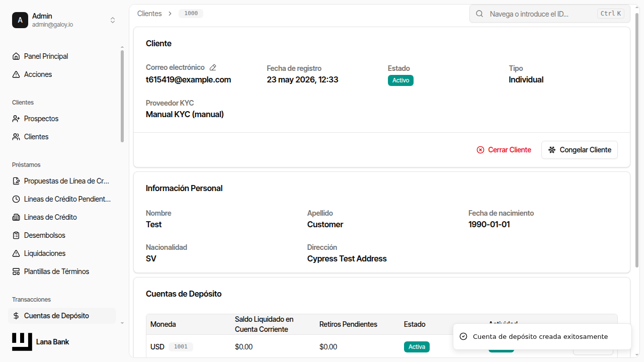644x362 pixels.
Task: Click the date 23 may 2026, 12:33
Action: coord(302,79)
